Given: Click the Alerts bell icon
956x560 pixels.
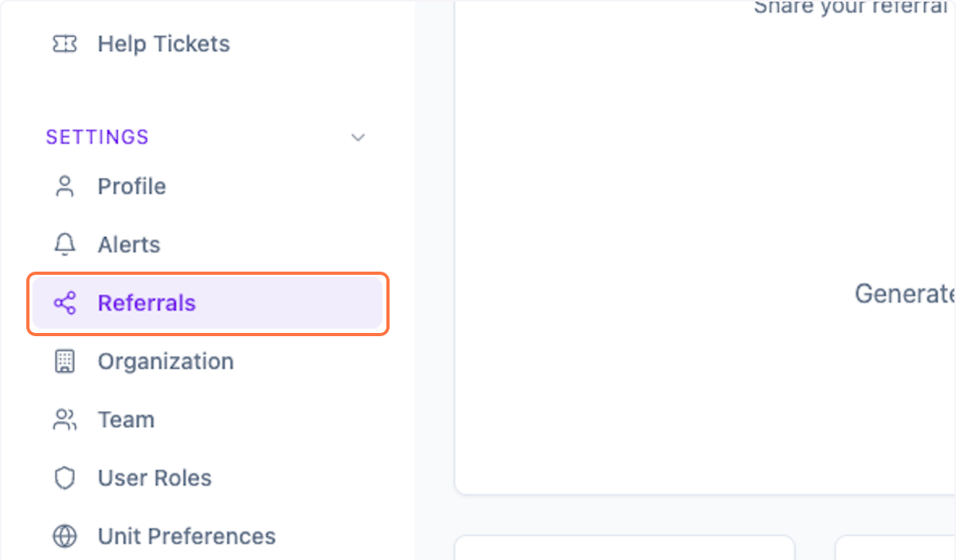Looking at the screenshot, I should pyautogui.click(x=65, y=245).
